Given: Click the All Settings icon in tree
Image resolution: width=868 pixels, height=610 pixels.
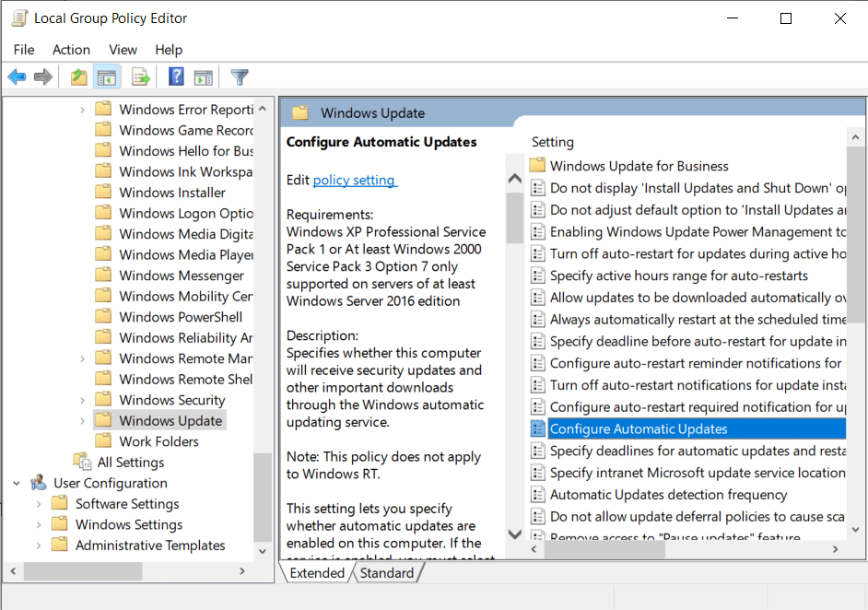Looking at the screenshot, I should pyautogui.click(x=83, y=461).
